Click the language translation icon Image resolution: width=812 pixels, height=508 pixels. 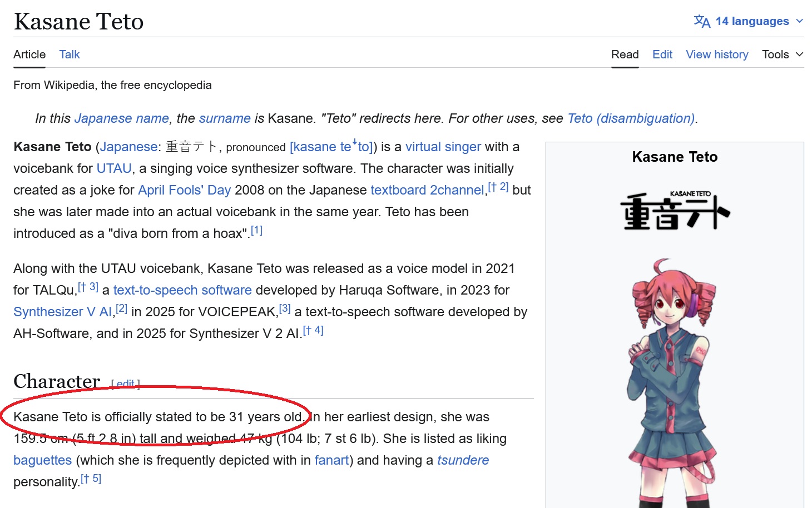point(702,21)
